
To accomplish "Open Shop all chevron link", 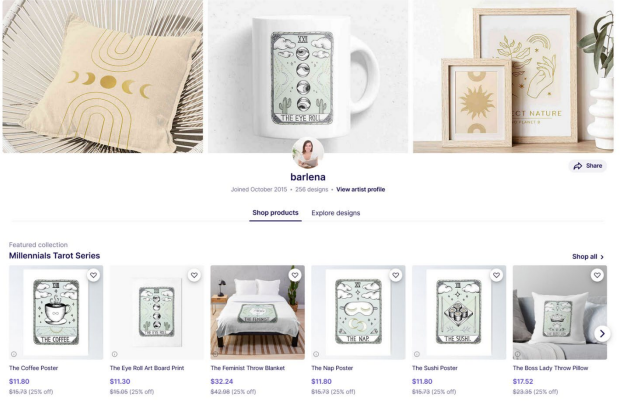I will pyautogui.click(x=588, y=257).
